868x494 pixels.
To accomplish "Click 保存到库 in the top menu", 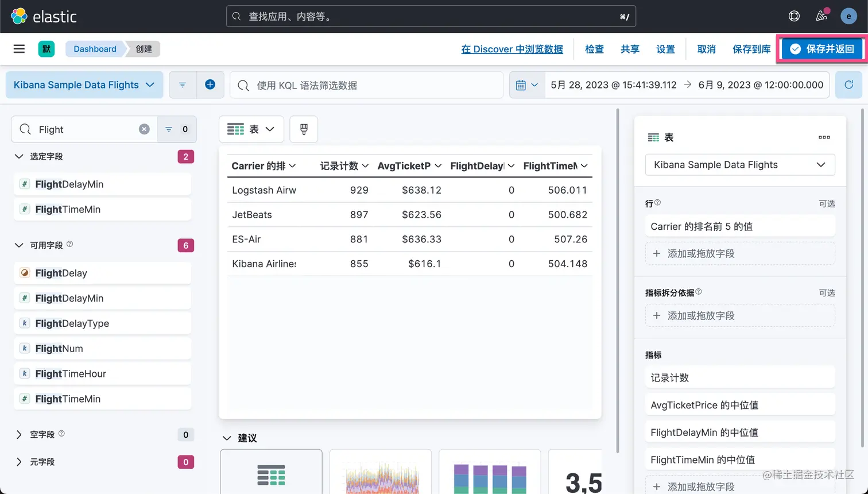I will click(751, 49).
